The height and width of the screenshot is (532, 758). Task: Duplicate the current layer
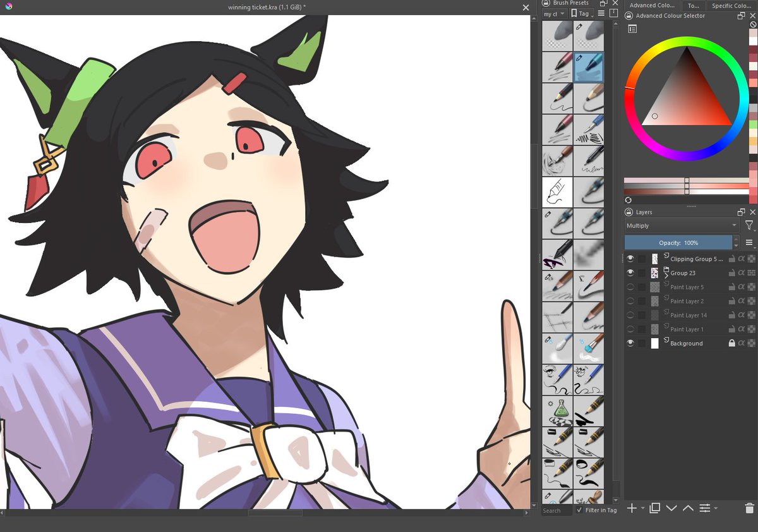point(655,508)
